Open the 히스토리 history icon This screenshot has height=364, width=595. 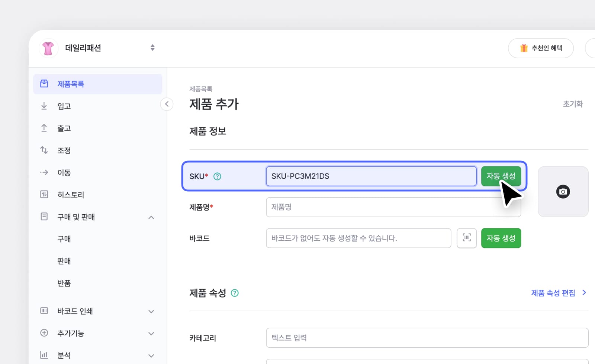pos(44,194)
